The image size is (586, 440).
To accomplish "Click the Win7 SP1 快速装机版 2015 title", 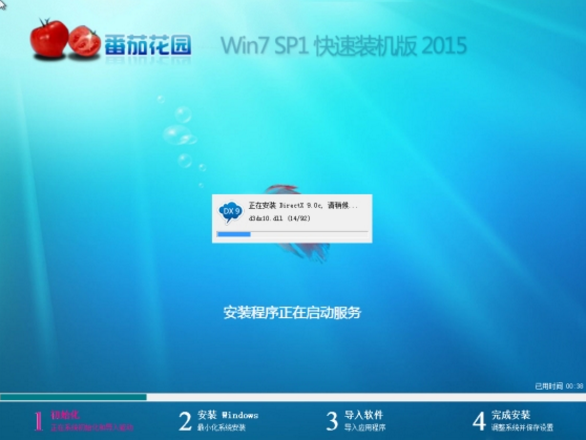I will (x=343, y=46).
